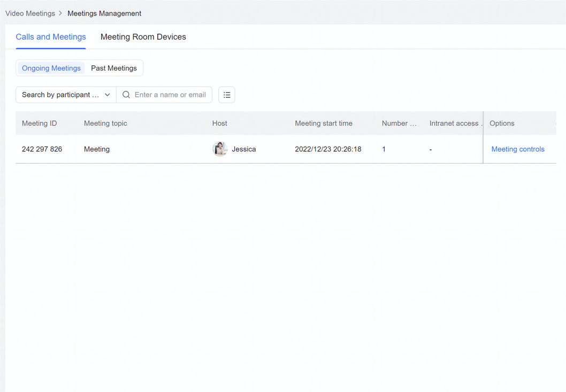Click the Meeting start time column header
The width and height of the screenshot is (566, 392).
[x=324, y=123]
